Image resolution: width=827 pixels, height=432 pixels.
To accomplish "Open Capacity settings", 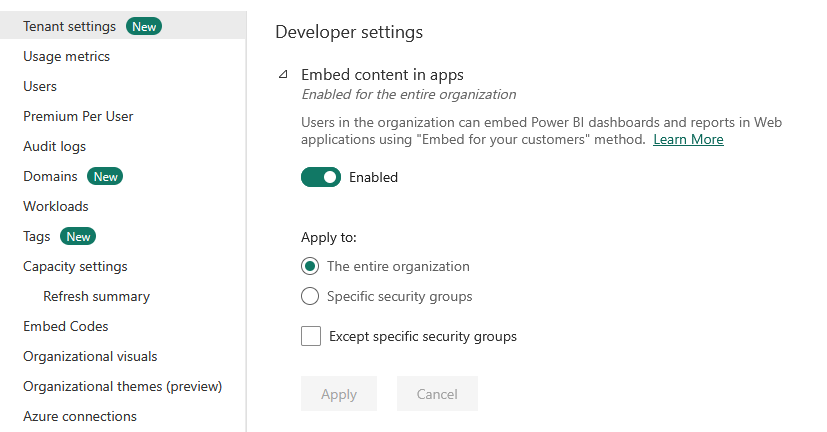I will (x=75, y=266).
